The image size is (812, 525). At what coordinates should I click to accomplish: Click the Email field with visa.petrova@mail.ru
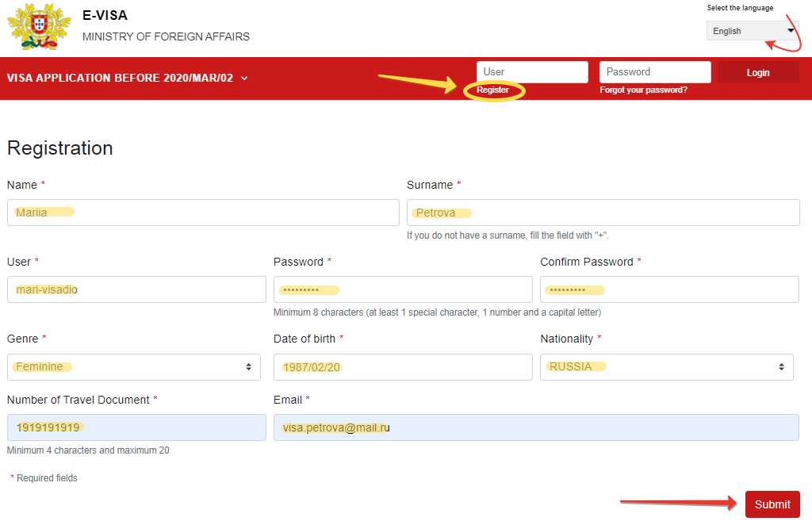pyautogui.click(x=536, y=427)
